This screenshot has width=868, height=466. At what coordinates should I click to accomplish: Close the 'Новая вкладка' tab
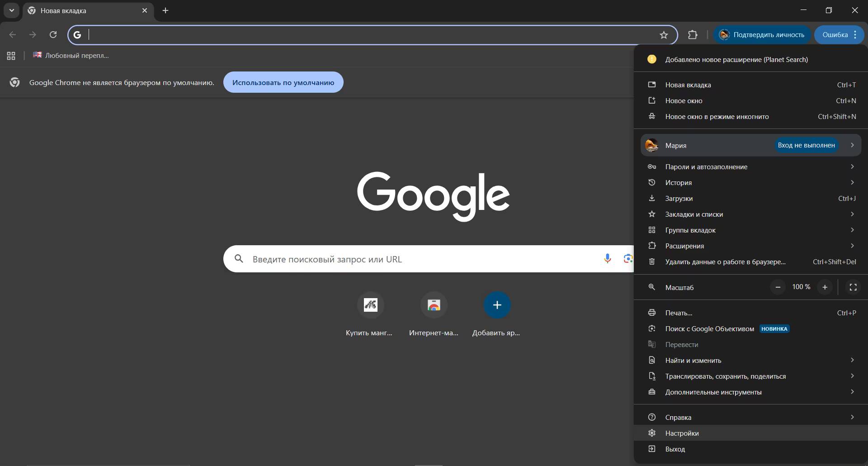coord(145,10)
